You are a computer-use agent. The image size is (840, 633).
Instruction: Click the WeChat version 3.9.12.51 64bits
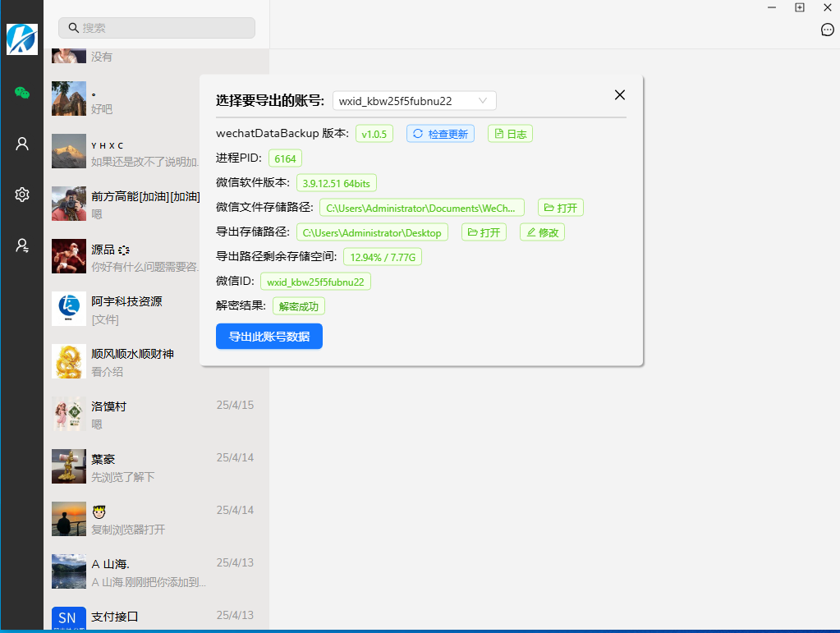[336, 183]
